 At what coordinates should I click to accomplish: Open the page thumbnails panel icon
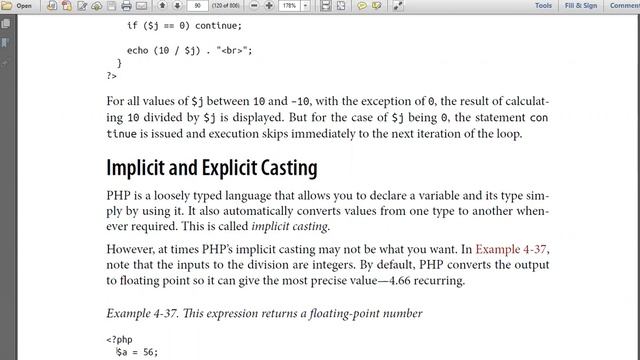click(6, 24)
